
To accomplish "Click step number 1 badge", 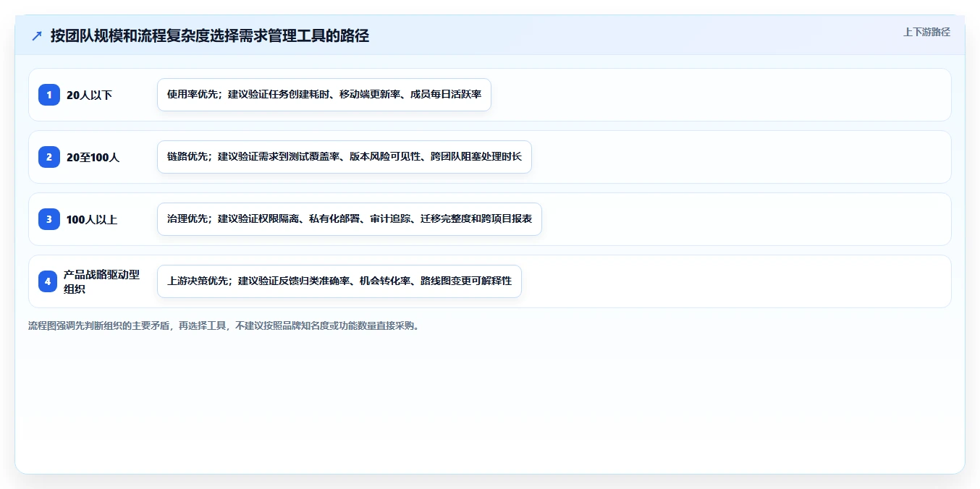I will click(x=49, y=95).
